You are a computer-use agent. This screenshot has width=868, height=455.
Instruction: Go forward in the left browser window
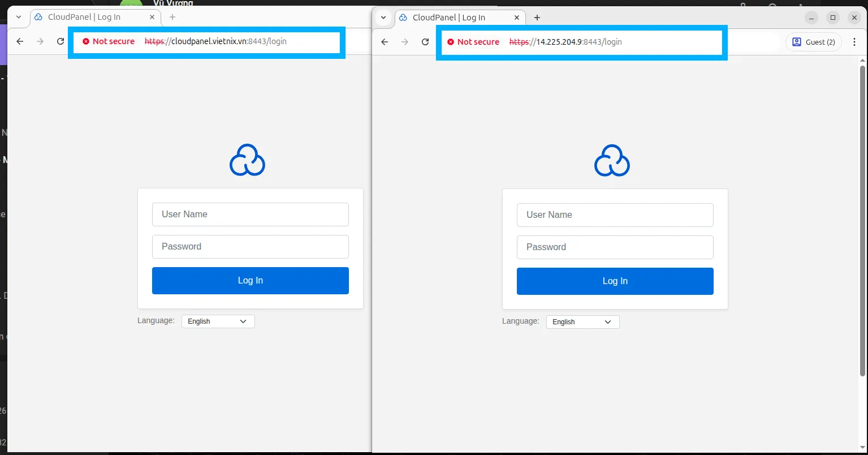40,41
